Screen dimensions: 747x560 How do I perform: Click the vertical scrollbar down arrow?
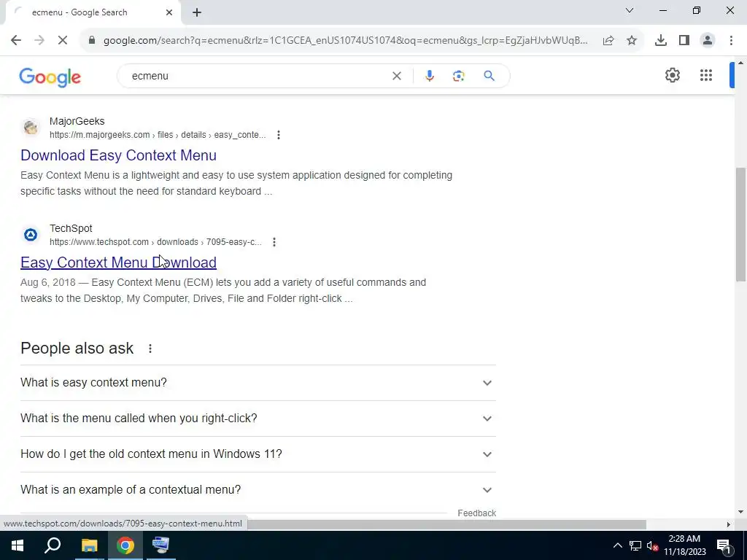pos(741,513)
